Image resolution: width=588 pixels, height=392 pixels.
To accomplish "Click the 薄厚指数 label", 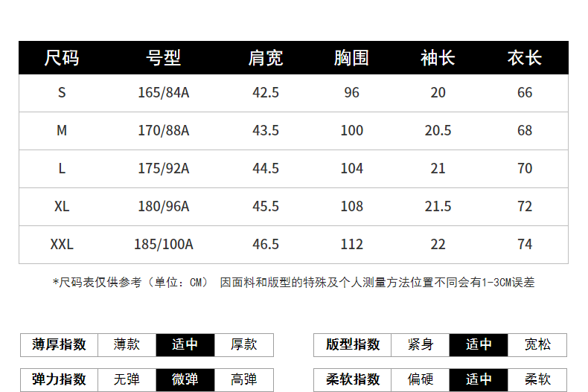I will click(x=60, y=345).
